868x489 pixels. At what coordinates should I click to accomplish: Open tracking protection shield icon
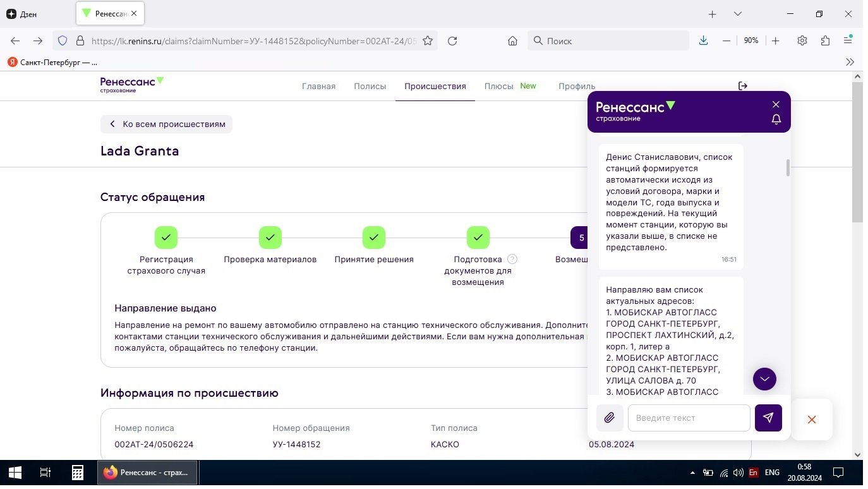[x=63, y=40]
